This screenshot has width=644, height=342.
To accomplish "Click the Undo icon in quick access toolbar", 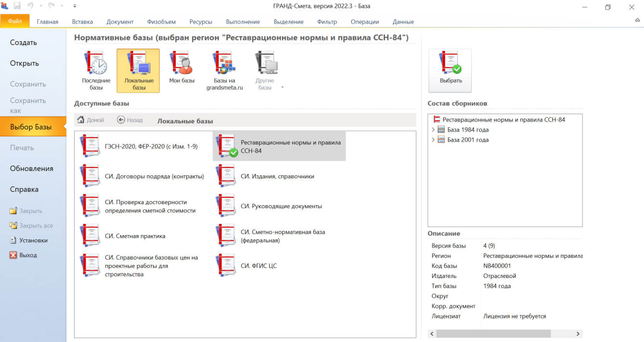I will pyautogui.click(x=31, y=6).
